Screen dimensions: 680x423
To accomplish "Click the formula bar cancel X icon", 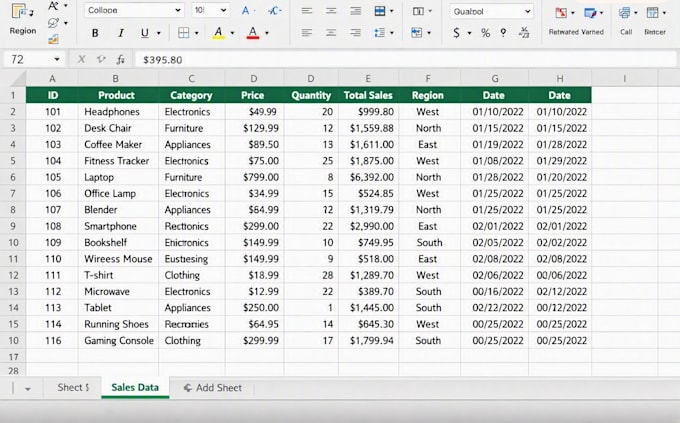I will (x=82, y=59).
